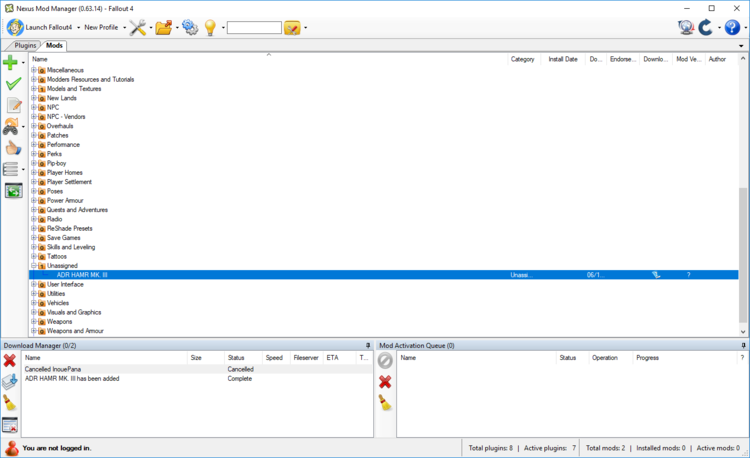Select the Pip-boy category

click(x=56, y=163)
